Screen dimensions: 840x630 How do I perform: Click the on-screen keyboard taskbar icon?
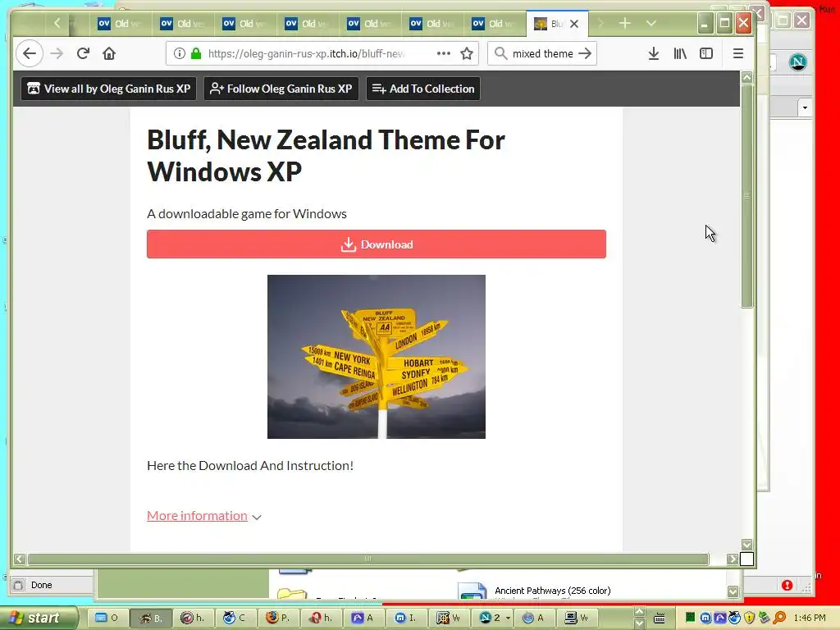(660, 619)
